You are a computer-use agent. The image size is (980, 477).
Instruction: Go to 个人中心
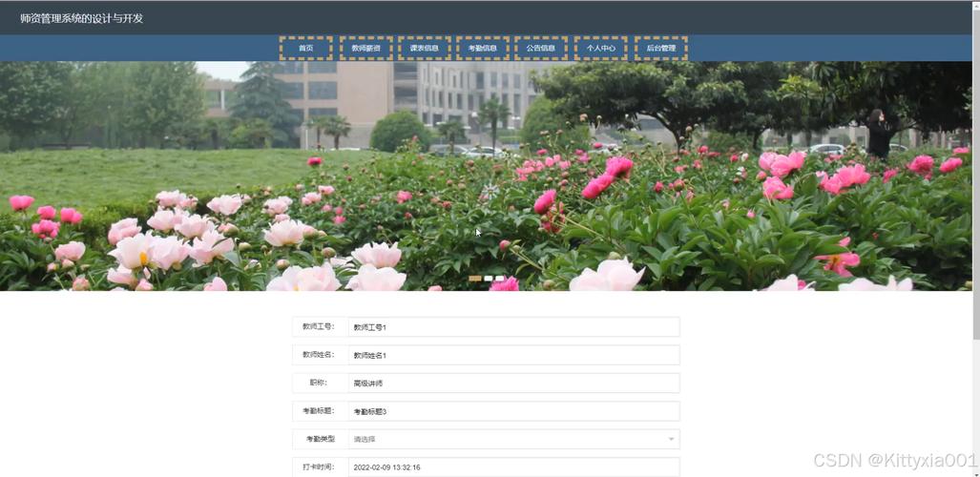click(600, 48)
